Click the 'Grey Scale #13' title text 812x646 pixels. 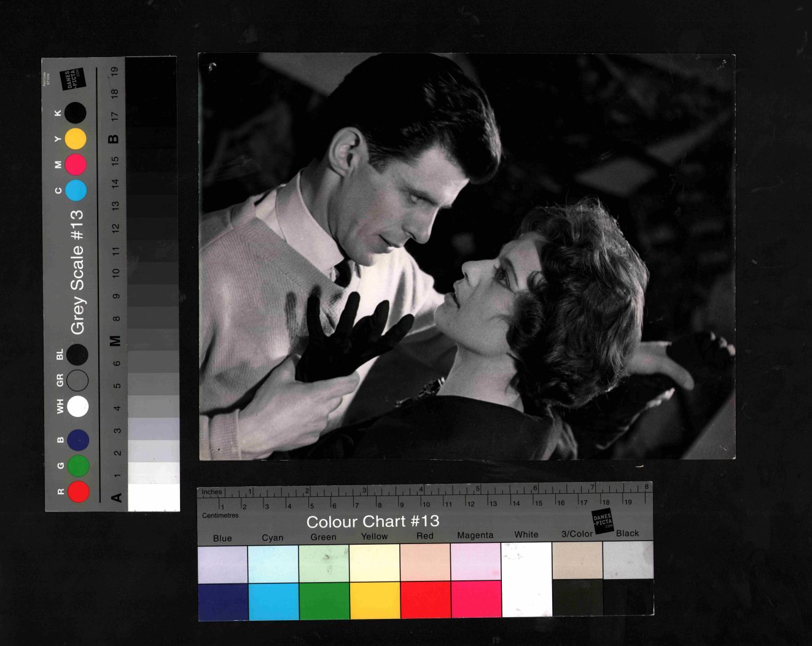(77, 272)
